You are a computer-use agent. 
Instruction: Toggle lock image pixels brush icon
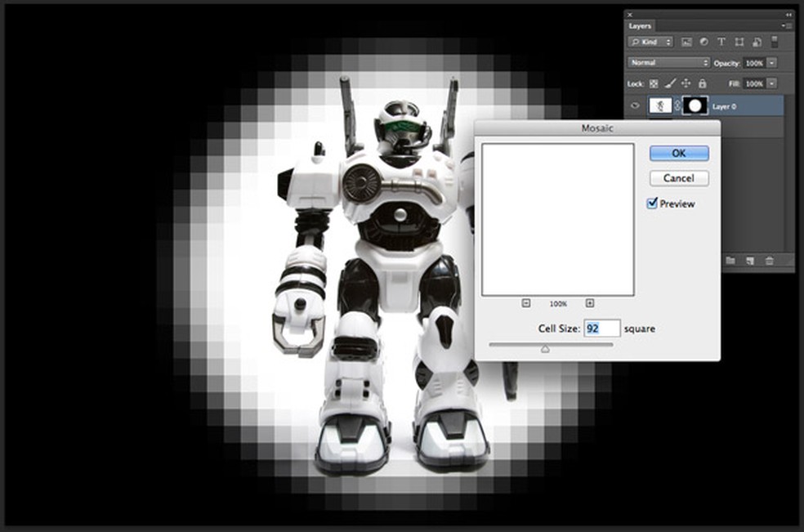[670, 83]
